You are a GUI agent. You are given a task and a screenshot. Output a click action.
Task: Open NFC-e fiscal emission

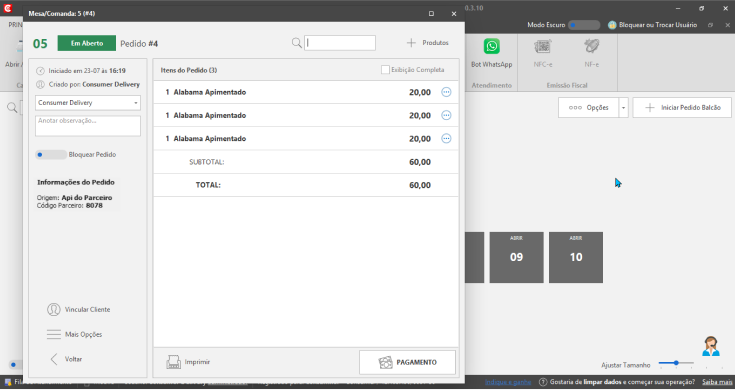click(542, 54)
